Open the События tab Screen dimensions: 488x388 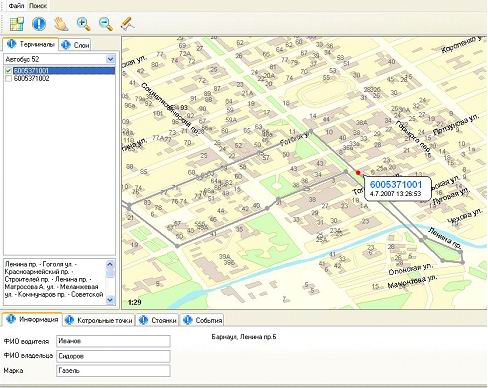(x=202, y=320)
